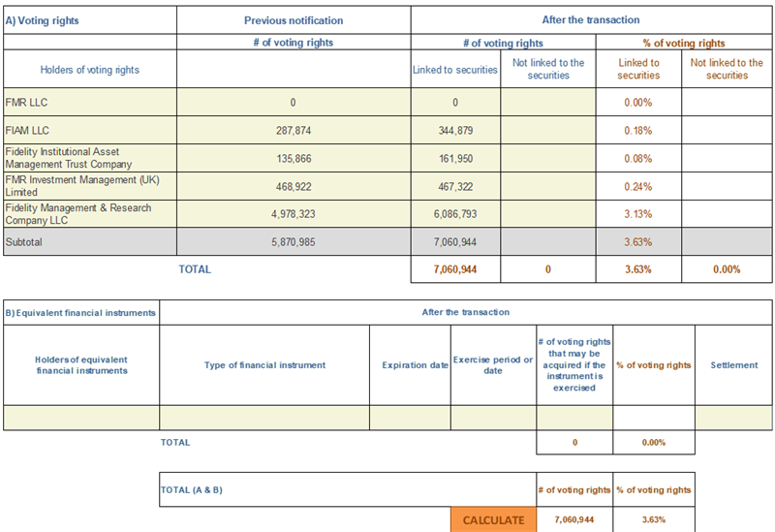Click linked to securities value 6,086,793

(455, 214)
